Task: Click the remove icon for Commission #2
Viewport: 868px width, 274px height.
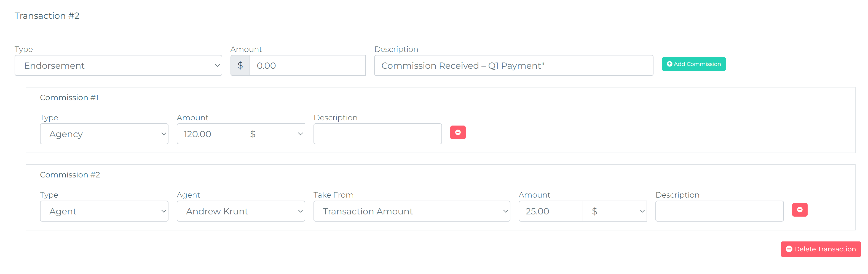Action: (800, 210)
